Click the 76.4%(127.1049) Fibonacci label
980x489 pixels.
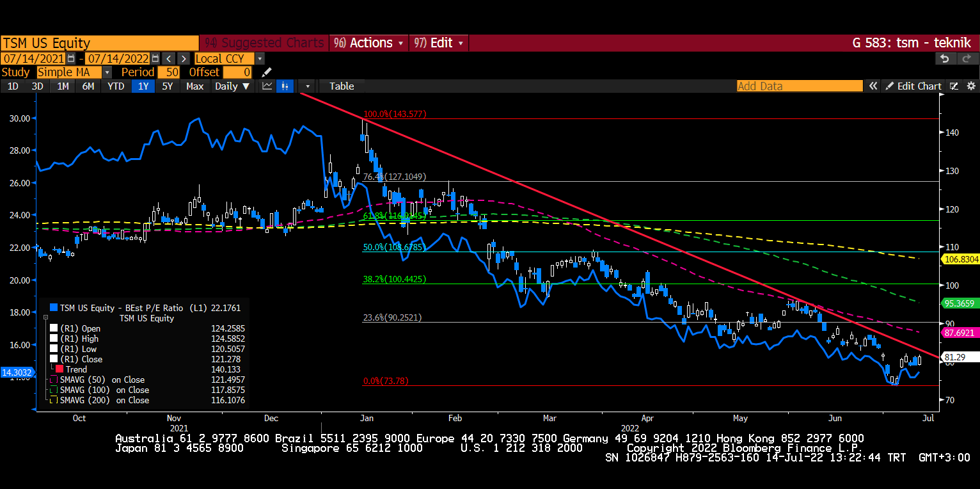[394, 177]
